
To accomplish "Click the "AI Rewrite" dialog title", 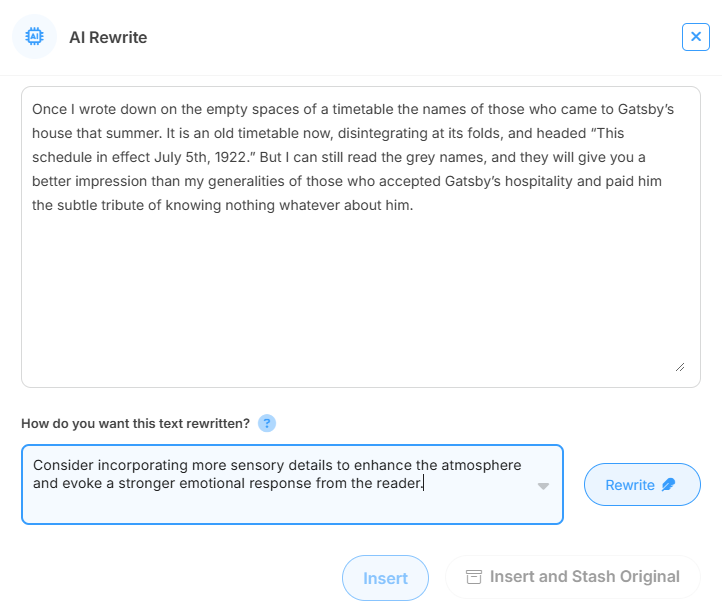I will 108,37.
